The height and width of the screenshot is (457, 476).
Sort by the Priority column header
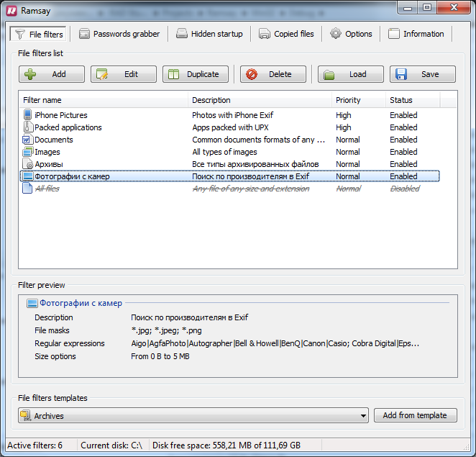[359, 100]
